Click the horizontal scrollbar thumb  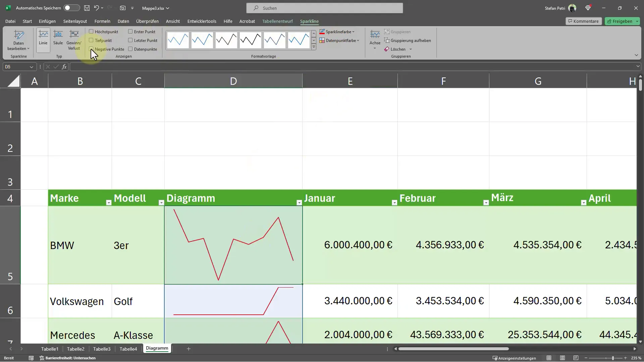453,349
